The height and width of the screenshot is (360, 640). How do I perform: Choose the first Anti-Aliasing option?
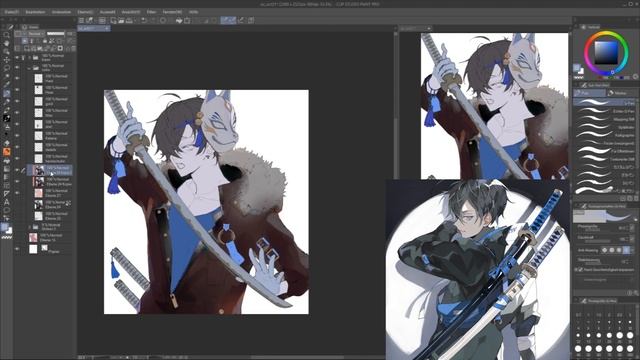click(x=604, y=250)
